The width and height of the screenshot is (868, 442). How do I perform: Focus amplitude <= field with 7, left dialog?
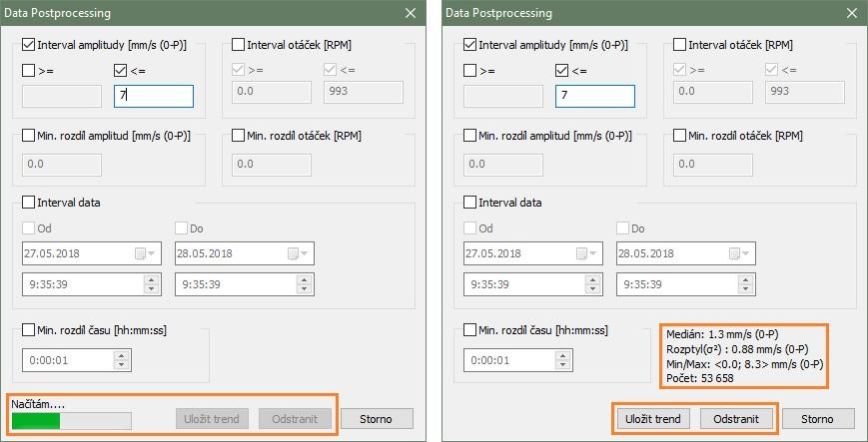pos(154,96)
